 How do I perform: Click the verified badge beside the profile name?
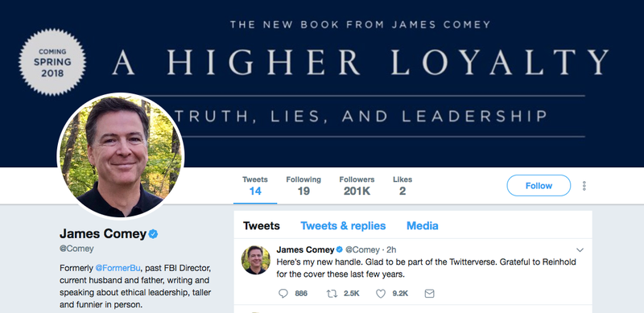pos(153,234)
